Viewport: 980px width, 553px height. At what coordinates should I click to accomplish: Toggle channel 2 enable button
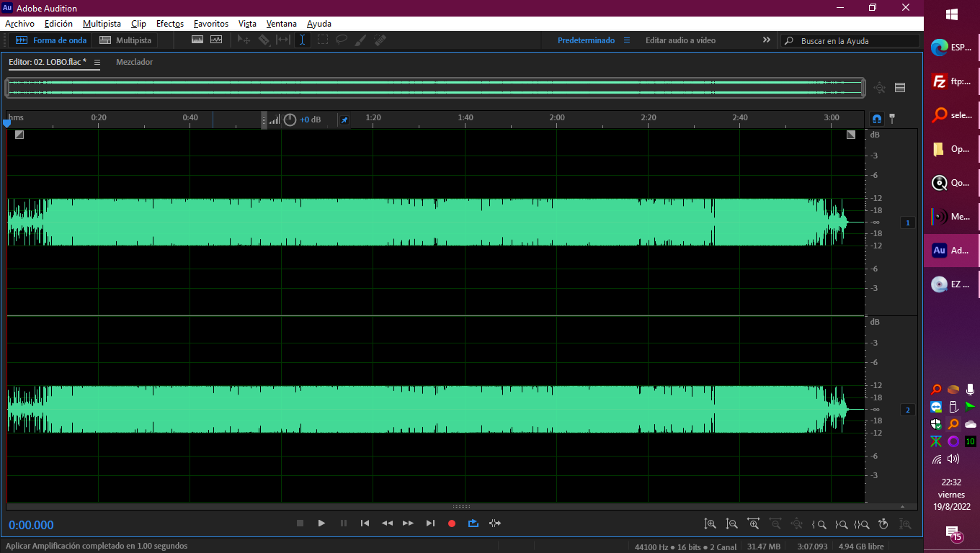[x=908, y=410]
